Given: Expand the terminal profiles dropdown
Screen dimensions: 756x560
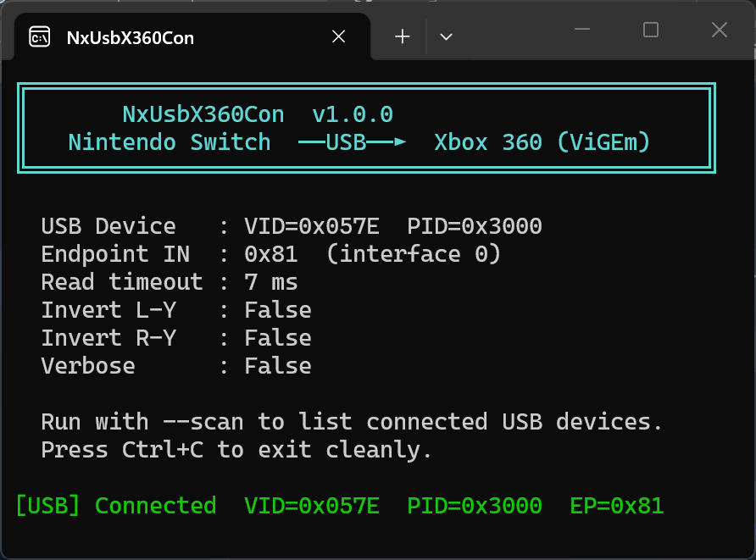Looking at the screenshot, I should click(446, 36).
